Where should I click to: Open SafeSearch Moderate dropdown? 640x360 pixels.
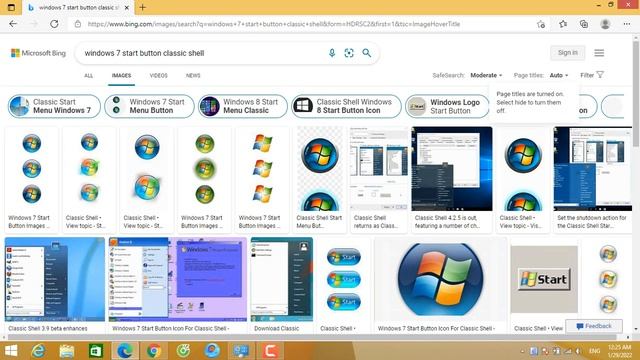point(486,75)
